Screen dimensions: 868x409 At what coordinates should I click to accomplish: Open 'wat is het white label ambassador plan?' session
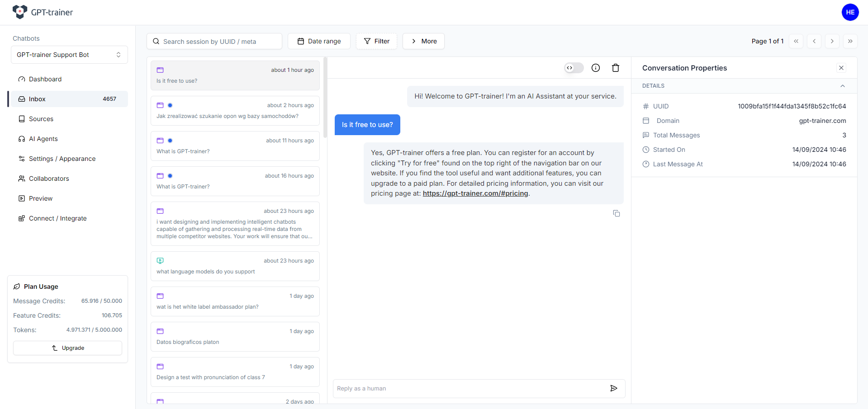tap(235, 301)
